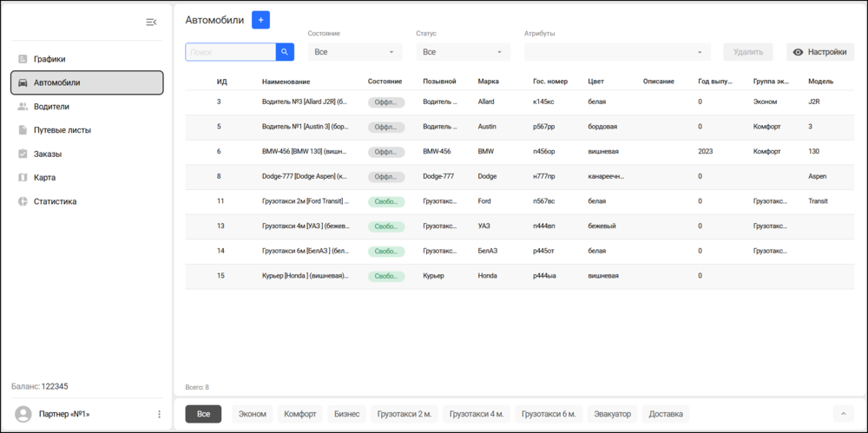Expand the Атрибуты dropdown
The width and height of the screenshot is (868, 433).
617,52
